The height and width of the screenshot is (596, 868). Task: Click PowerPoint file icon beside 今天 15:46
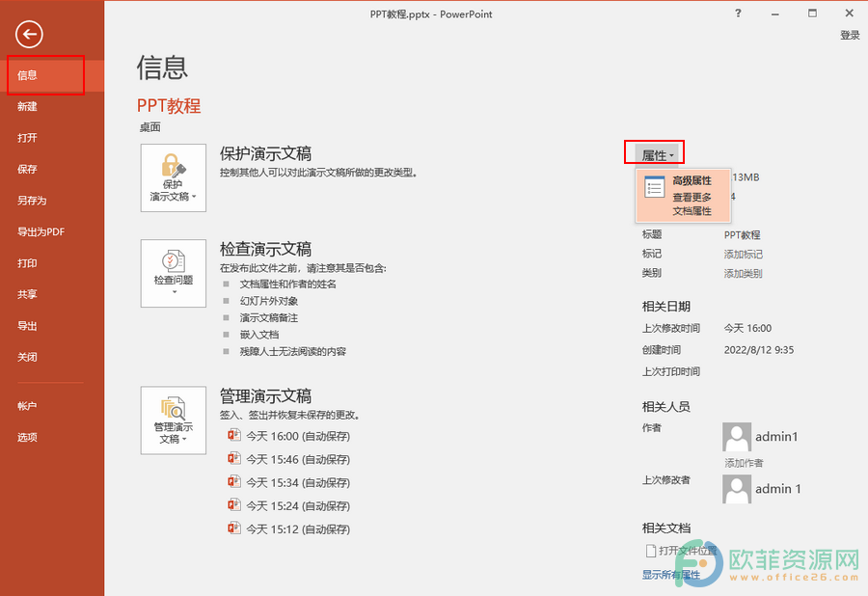(234, 459)
